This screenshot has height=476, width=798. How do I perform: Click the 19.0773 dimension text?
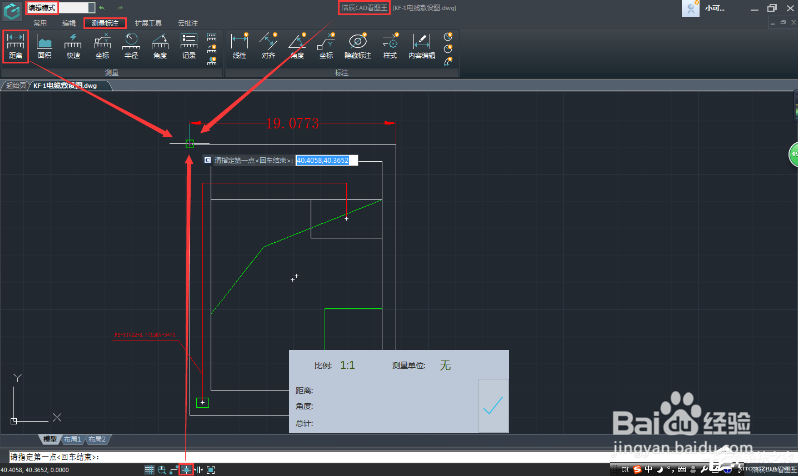[x=293, y=123]
